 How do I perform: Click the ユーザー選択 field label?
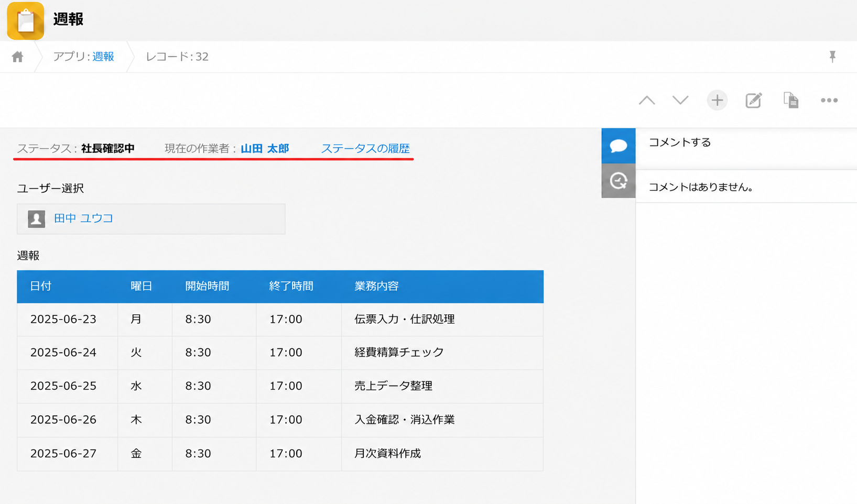point(50,188)
